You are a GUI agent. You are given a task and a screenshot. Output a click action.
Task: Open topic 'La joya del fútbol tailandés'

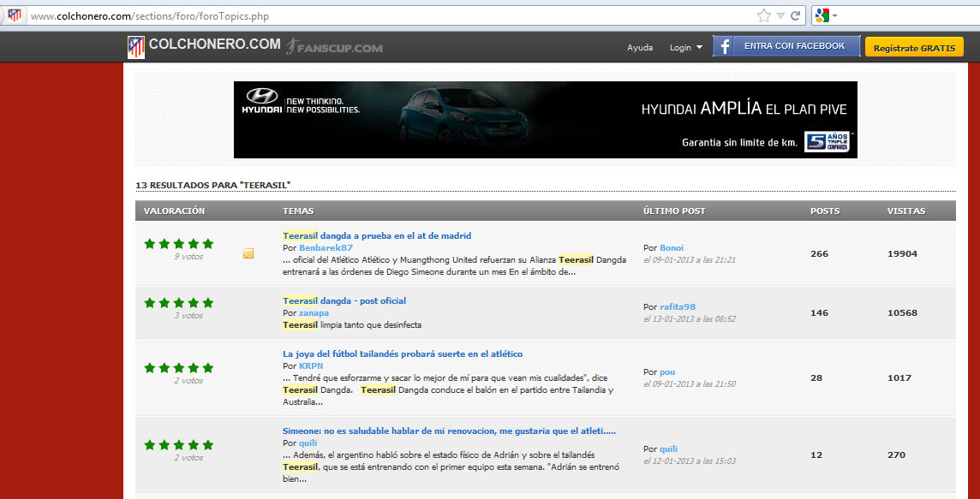pos(403,354)
